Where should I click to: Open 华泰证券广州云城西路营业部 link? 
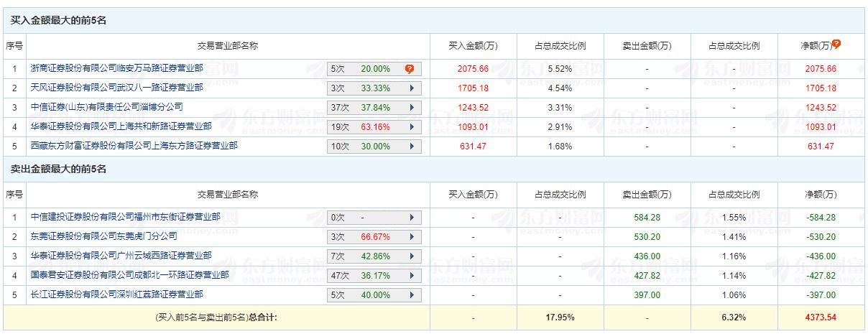coord(121,256)
